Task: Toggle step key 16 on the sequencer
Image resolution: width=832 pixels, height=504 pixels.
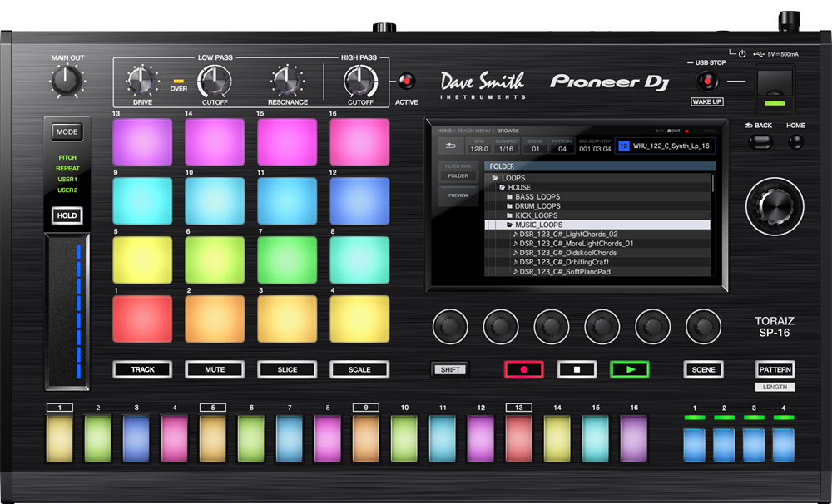Action: coord(633,439)
